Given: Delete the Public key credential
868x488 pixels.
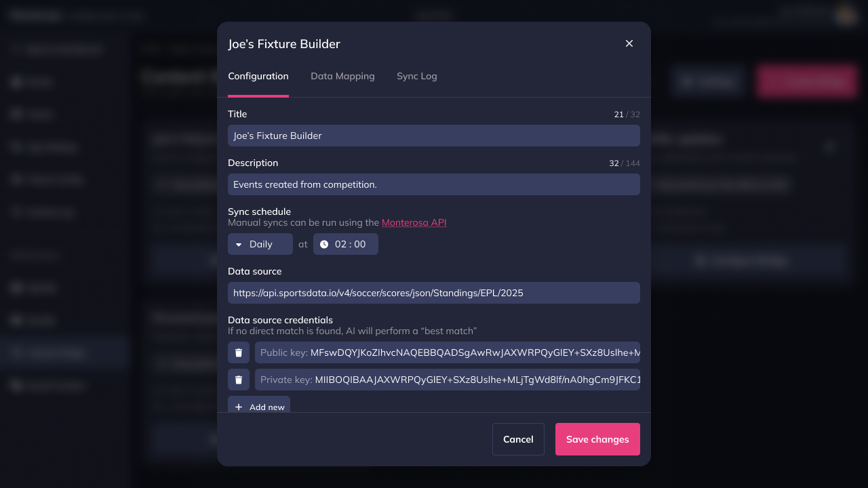Looking at the screenshot, I should coord(239,352).
